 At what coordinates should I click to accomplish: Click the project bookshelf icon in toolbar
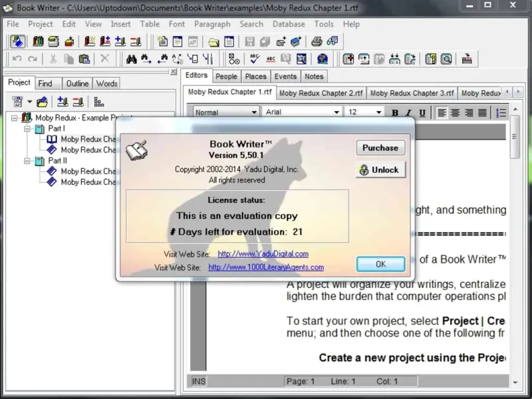[38, 41]
